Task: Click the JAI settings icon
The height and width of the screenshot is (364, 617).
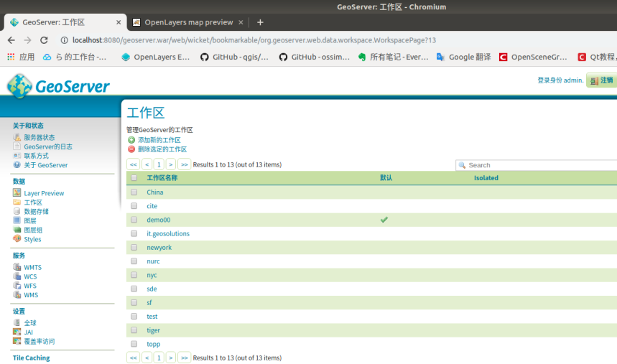Action: [x=17, y=332]
